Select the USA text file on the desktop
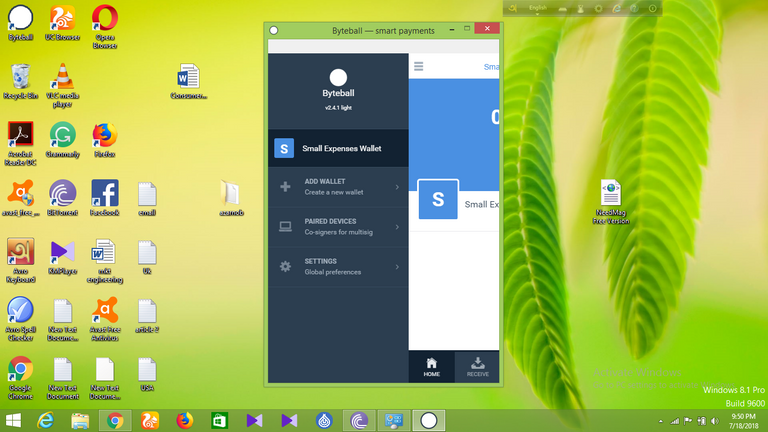Screen dimensions: 768x432 pyautogui.click(x=147, y=374)
